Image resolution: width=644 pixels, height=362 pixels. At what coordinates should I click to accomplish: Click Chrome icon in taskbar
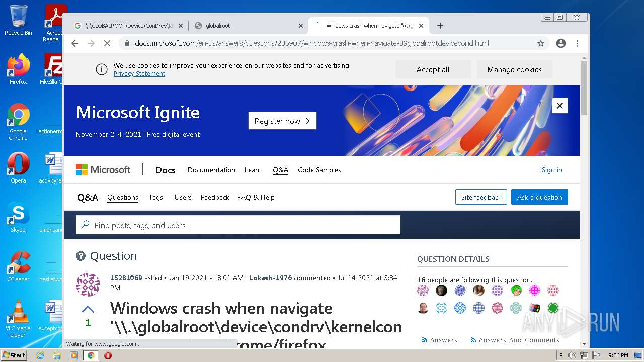pyautogui.click(x=91, y=355)
